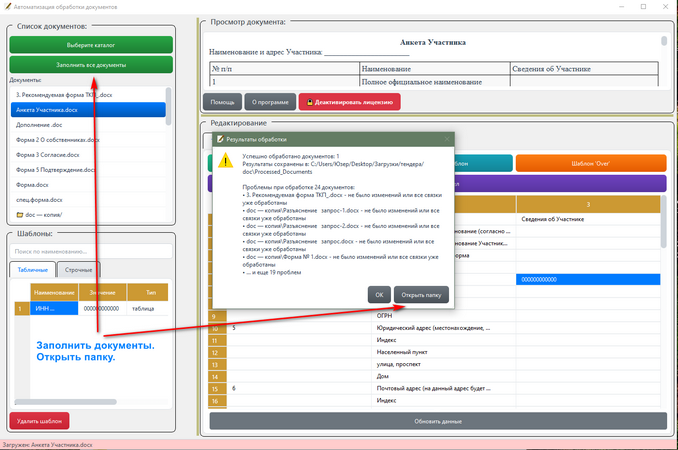Click the 'Наименование' column header in templates
The height and width of the screenshot is (450, 678).
54,293
